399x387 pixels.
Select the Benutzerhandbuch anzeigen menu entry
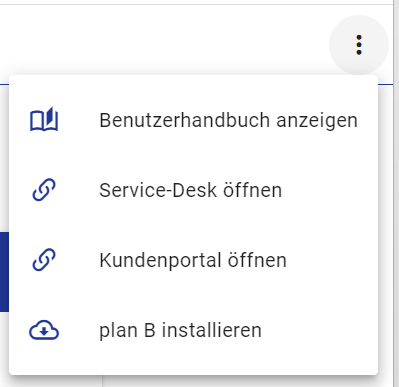pyautogui.click(x=193, y=120)
